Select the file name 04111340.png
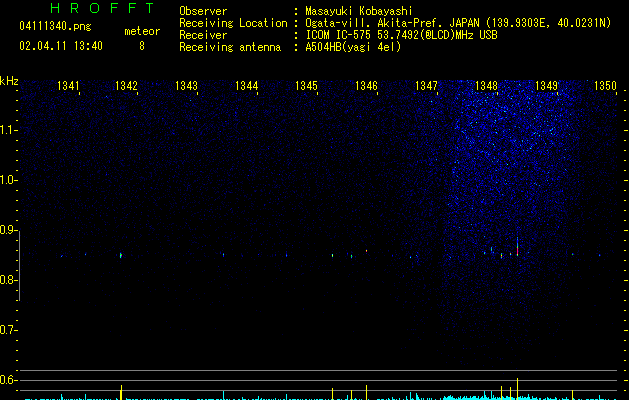The height and width of the screenshot is (400, 629). (55, 27)
